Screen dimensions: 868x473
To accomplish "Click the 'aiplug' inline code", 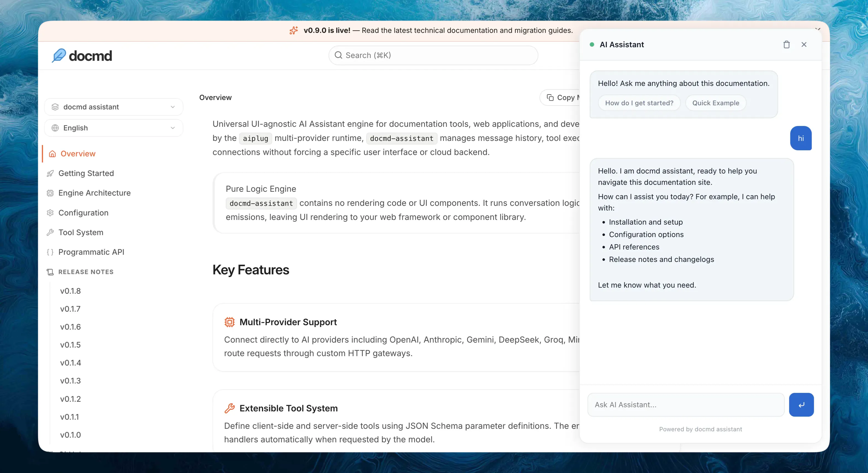I will [x=255, y=138].
